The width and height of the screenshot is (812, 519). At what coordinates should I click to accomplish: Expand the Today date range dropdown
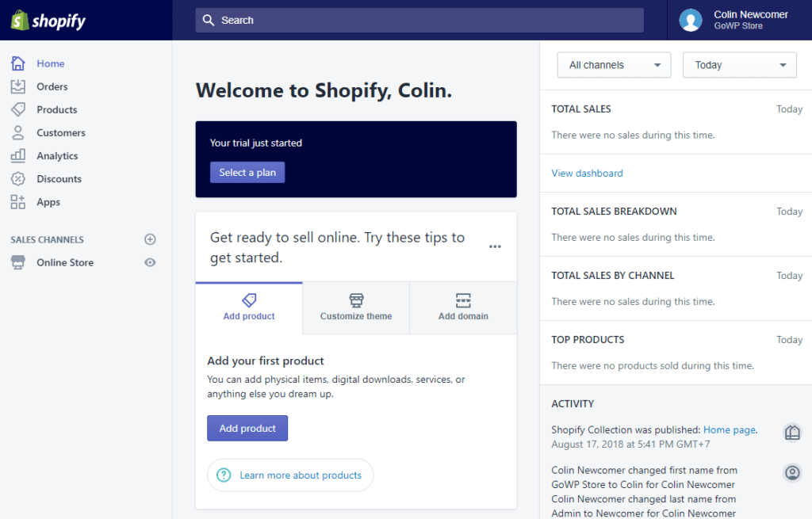740,65
